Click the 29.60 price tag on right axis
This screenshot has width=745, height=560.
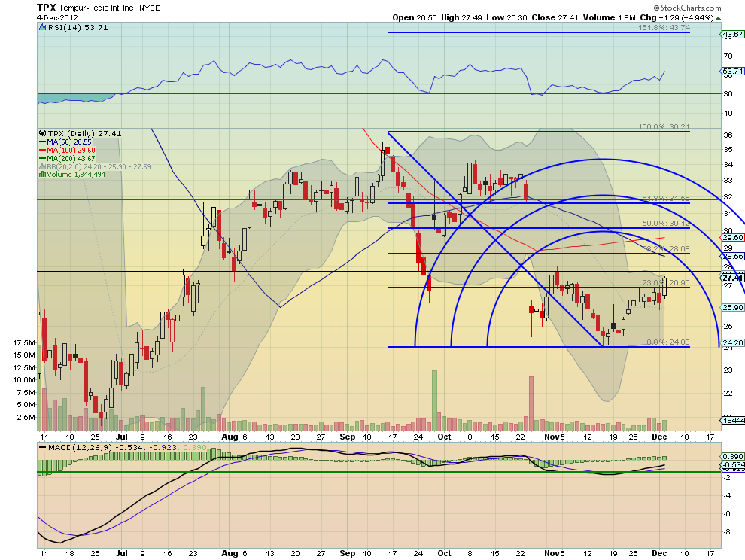click(732, 238)
